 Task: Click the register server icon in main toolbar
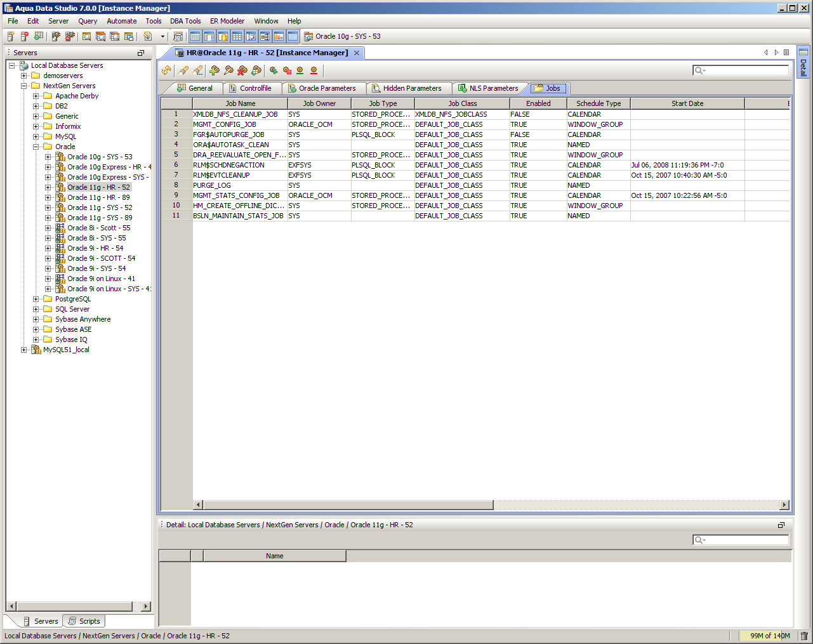pos(11,36)
